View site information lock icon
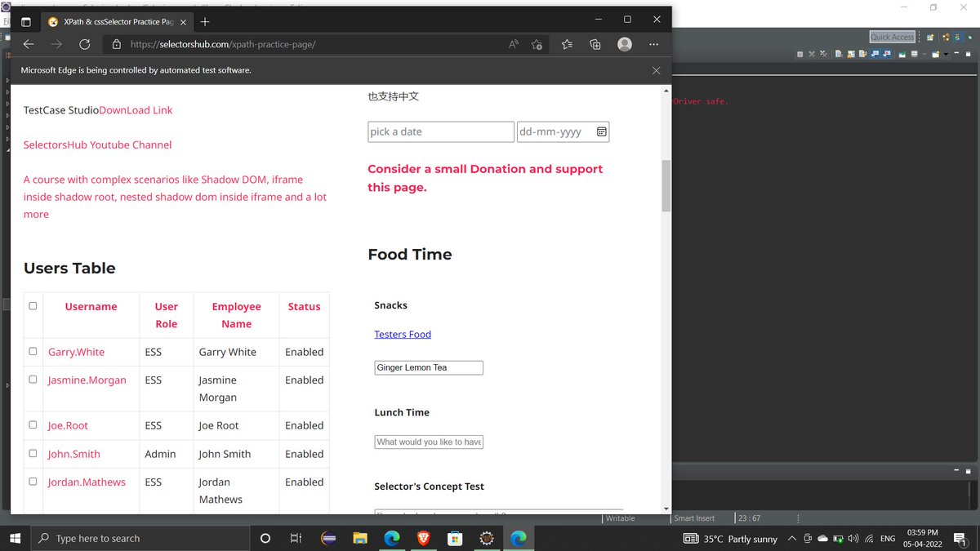 (117, 44)
